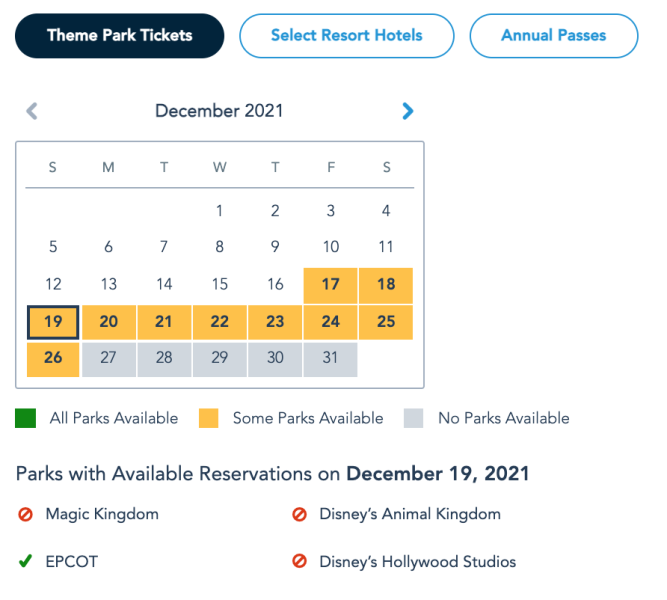Choose December 25 on the calendar
The image size is (667, 600).
pyautogui.click(x=386, y=322)
